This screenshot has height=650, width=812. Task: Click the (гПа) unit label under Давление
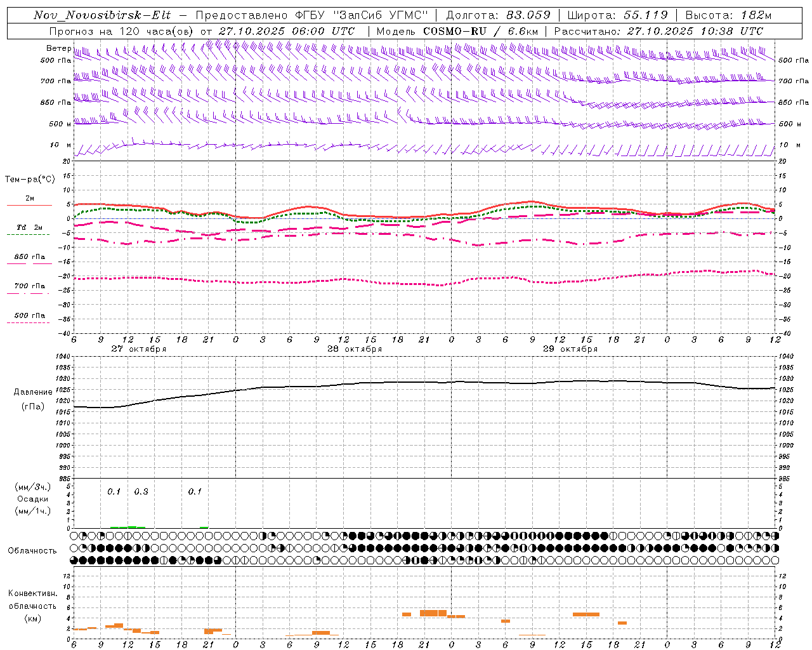click(33, 407)
